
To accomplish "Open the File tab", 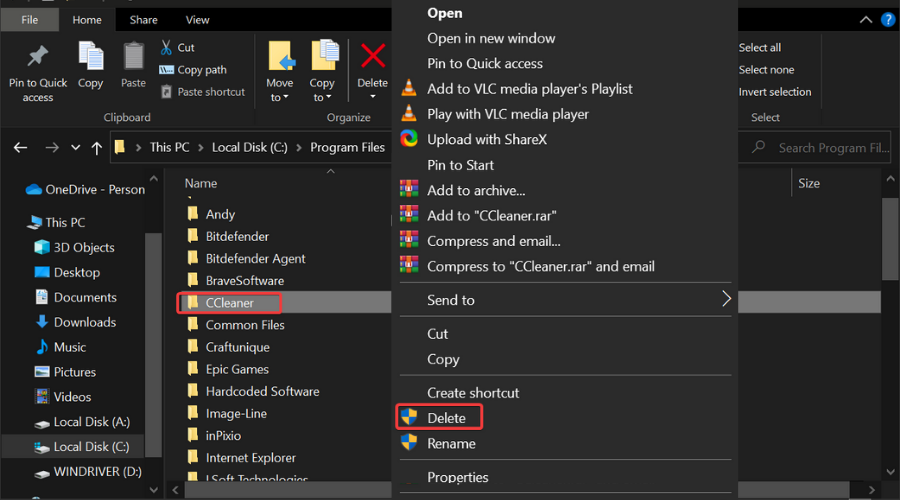I will pyautogui.click(x=30, y=20).
